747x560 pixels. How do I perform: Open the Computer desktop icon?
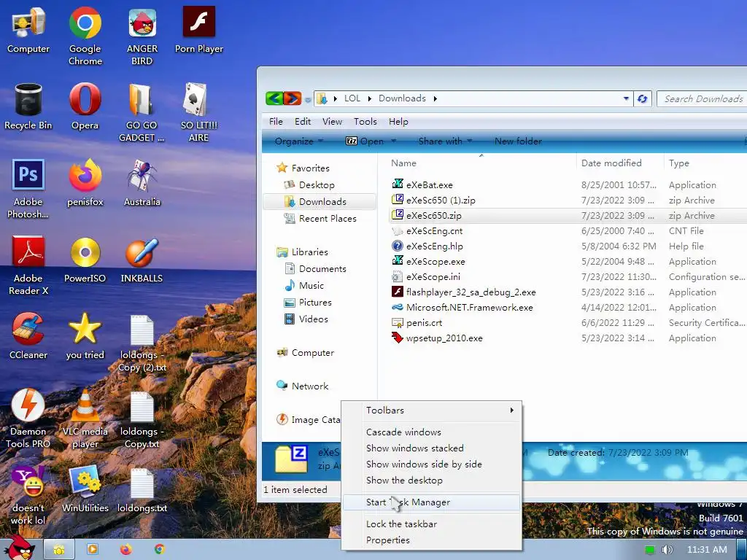pos(28,29)
